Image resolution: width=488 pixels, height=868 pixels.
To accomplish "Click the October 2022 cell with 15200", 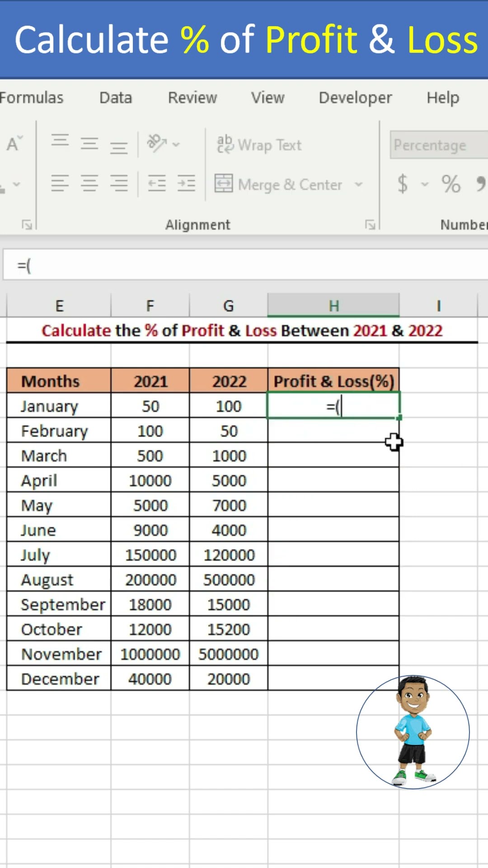I will click(229, 629).
